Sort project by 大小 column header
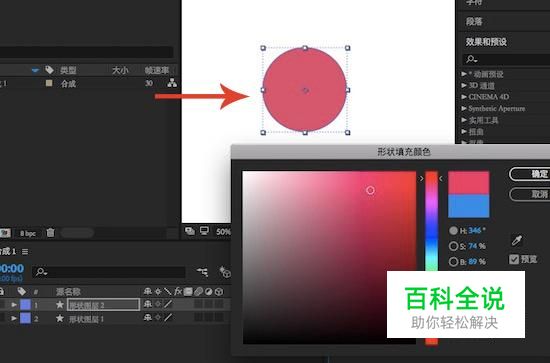Viewport: 550px width, 363px height. click(120, 70)
